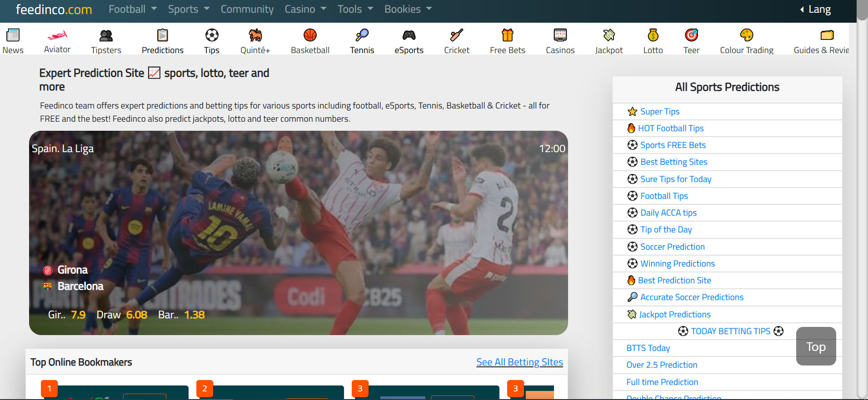Go to feedinco.com home logo
This screenshot has width=868, height=400.
[54, 9]
